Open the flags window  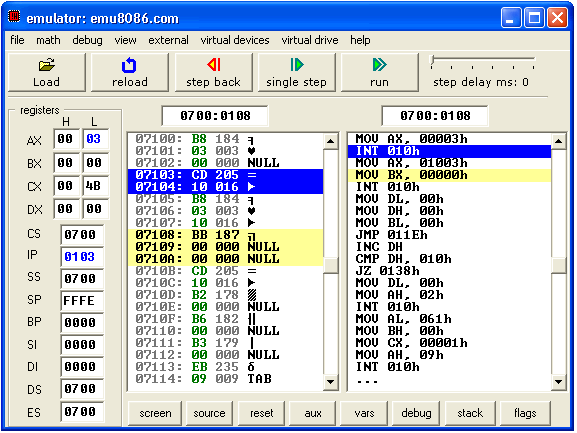(x=525, y=413)
